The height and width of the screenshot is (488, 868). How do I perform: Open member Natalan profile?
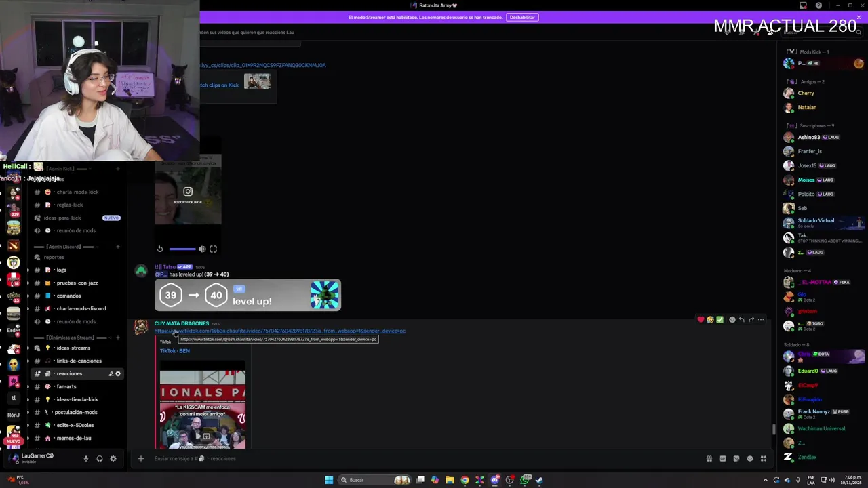click(807, 108)
